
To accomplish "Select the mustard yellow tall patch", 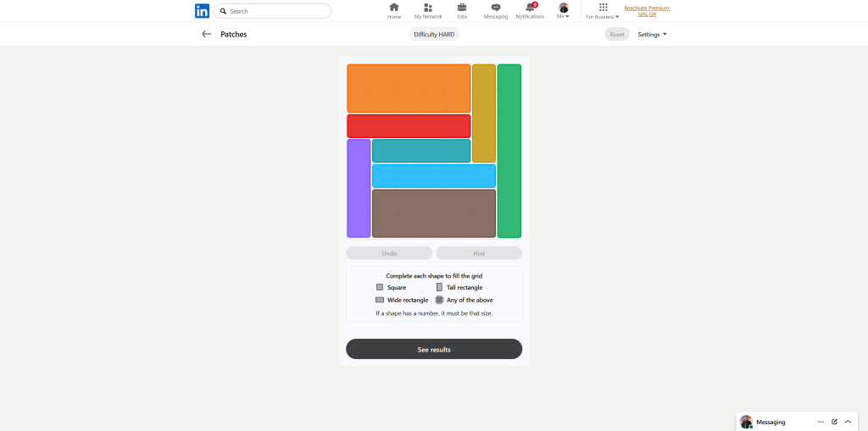I will coord(484,113).
